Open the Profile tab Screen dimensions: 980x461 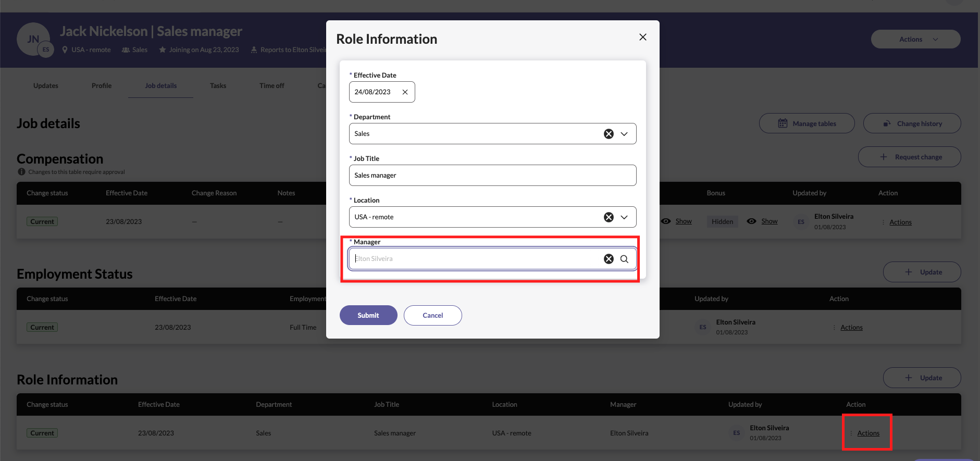[102, 86]
